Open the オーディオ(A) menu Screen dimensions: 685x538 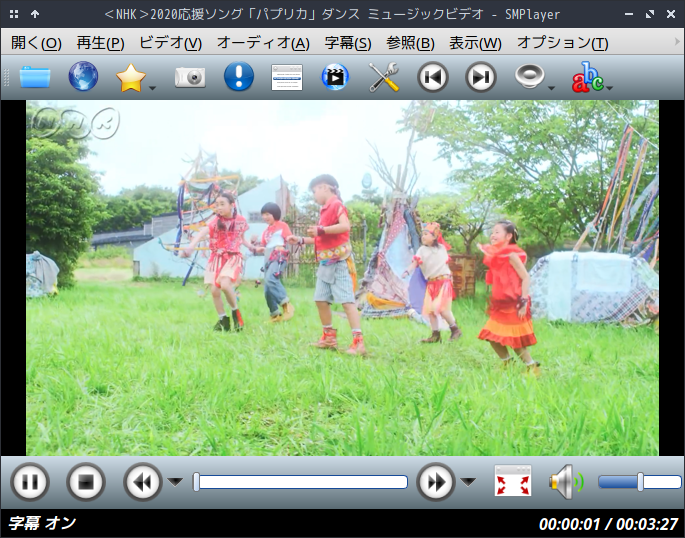point(263,43)
